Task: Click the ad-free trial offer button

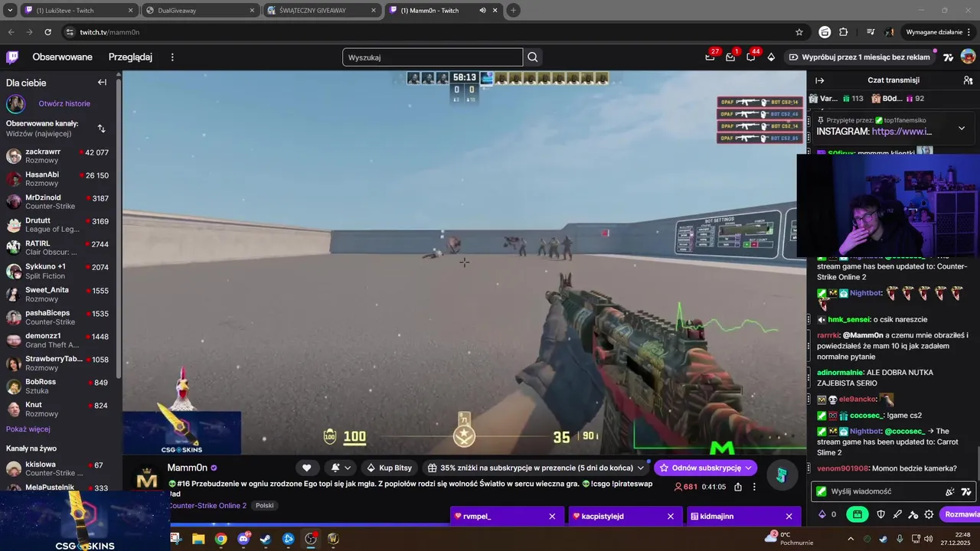Action: (x=860, y=57)
